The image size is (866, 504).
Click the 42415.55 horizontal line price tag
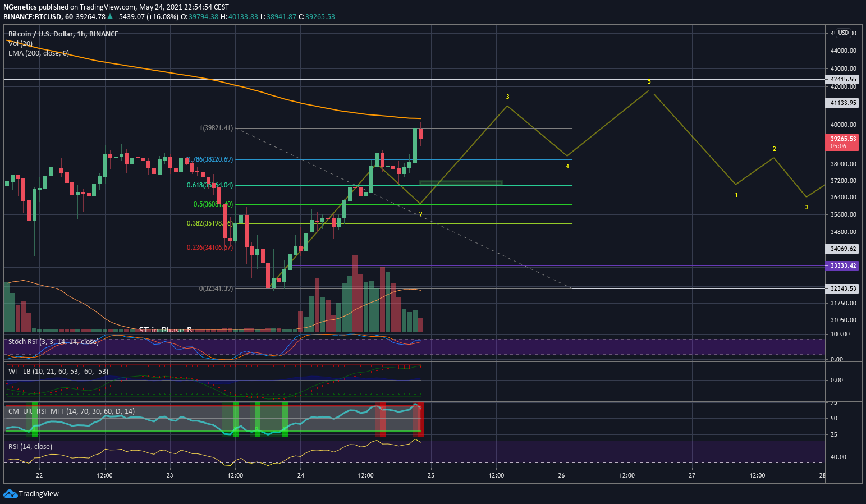click(843, 80)
